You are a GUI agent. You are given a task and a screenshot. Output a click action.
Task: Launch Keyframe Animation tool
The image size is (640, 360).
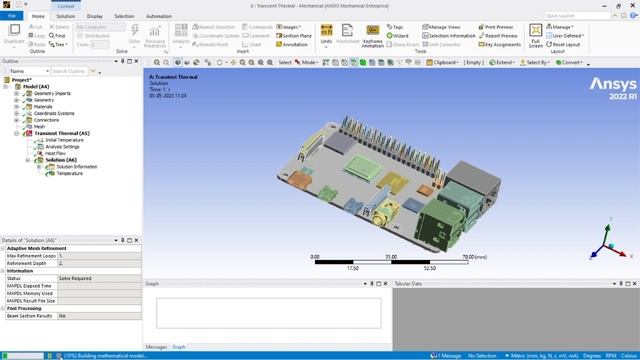point(372,36)
